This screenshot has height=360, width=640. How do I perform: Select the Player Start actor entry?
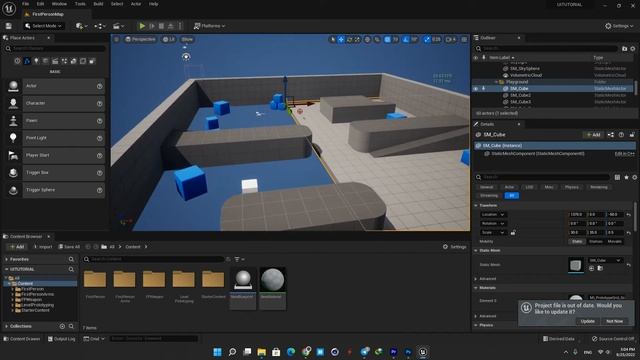[x=56, y=155]
